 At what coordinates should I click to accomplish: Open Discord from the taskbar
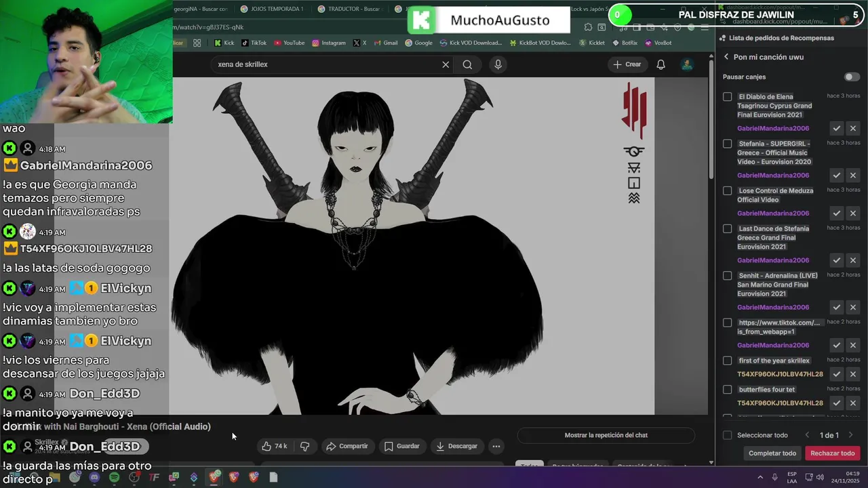94,477
